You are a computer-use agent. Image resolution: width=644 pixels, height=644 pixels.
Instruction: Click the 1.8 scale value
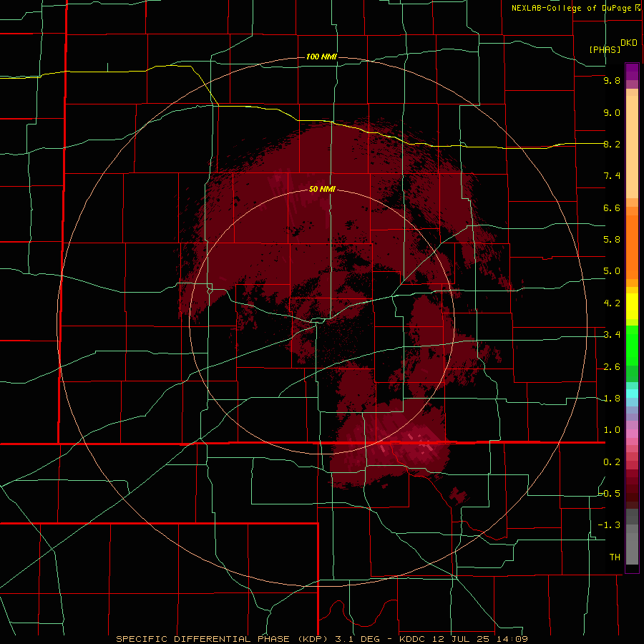point(612,399)
